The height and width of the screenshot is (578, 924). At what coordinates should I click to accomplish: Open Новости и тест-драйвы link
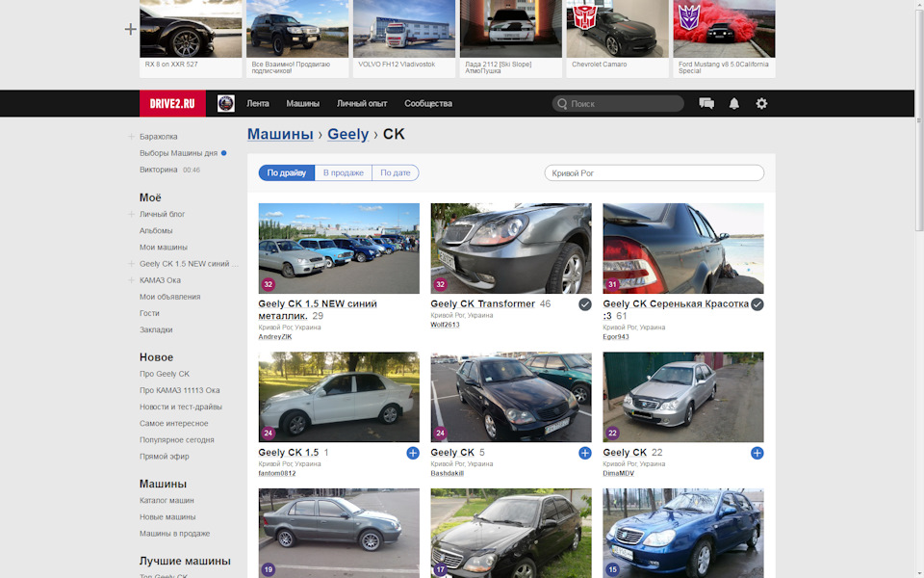pos(180,407)
